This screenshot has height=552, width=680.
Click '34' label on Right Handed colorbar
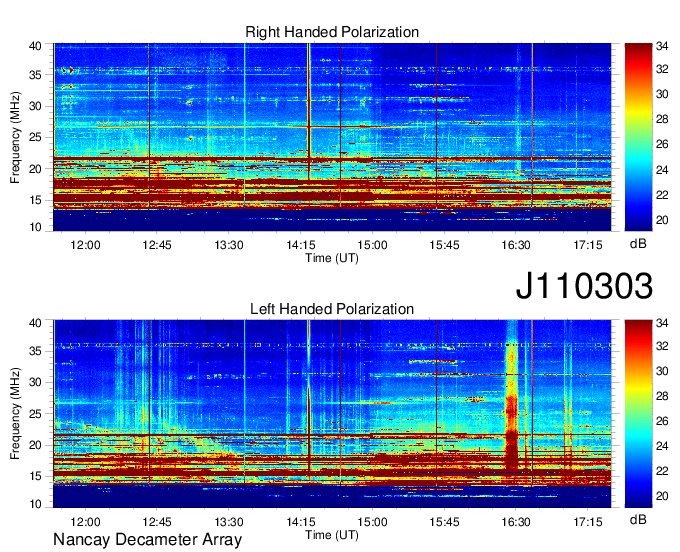coord(662,46)
